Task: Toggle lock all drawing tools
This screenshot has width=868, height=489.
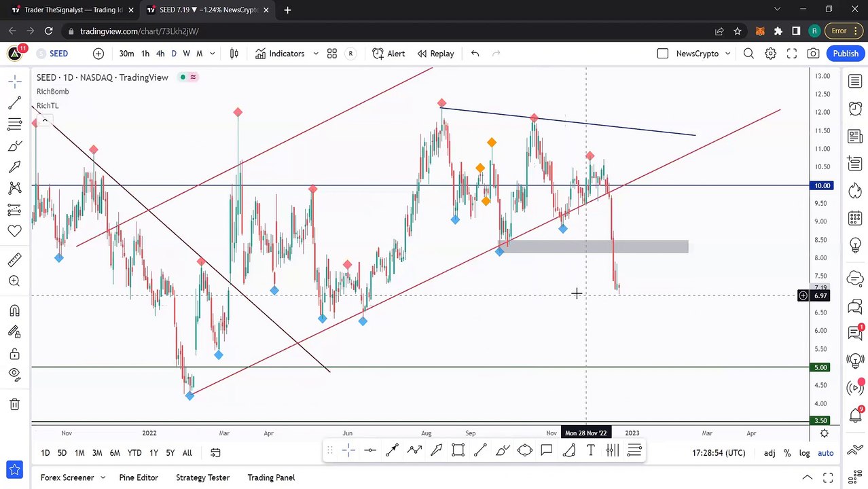Action: point(14,354)
